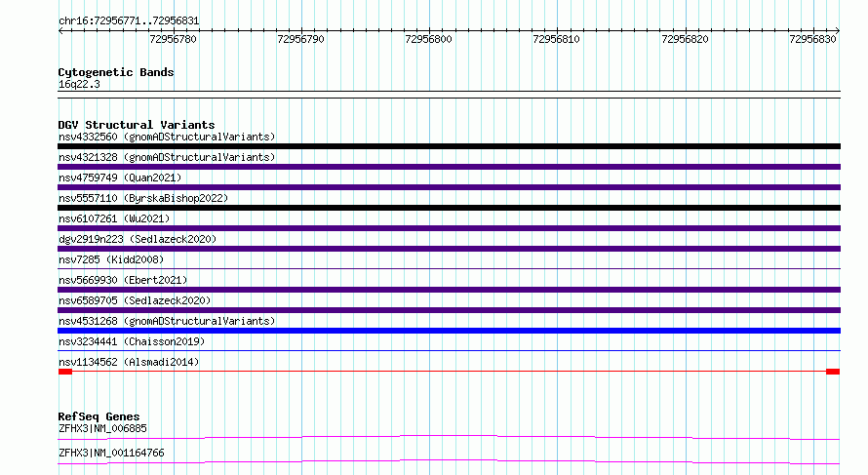Click the chr16:72956771..72956831 region label

point(129,21)
